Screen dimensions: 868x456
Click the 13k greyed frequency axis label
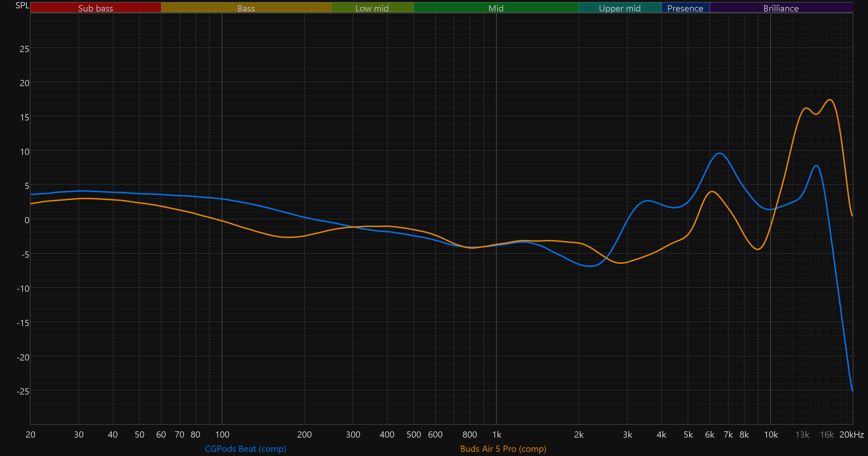tap(802, 434)
